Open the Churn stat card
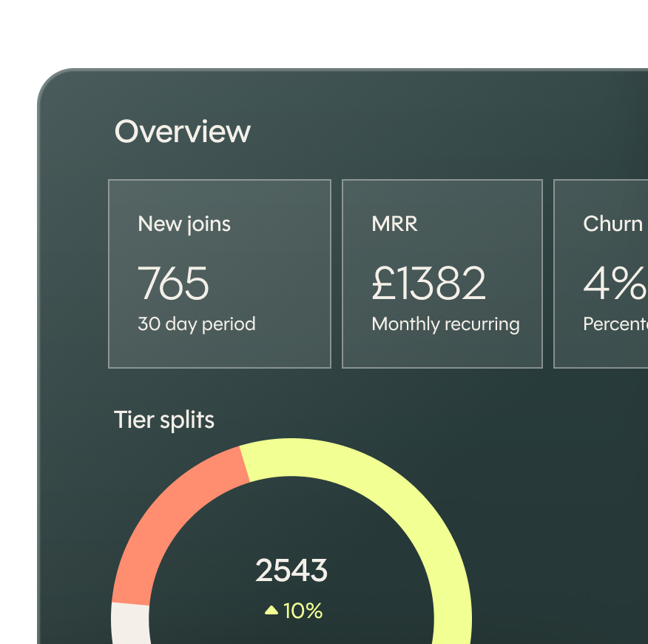Image resolution: width=648 pixels, height=644 pixels. point(601,273)
